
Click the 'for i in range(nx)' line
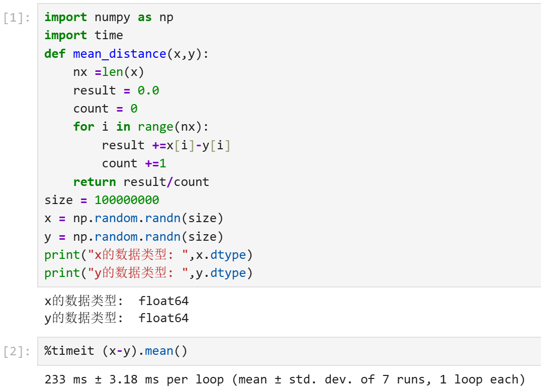coord(141,127)
